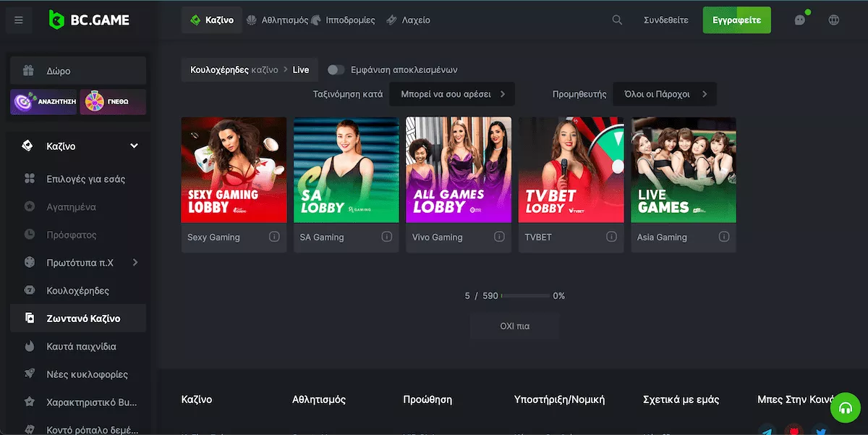The image size is (868, 435).
Task: Click the green Εγγραφείτε button
Action: pos(736,20)
